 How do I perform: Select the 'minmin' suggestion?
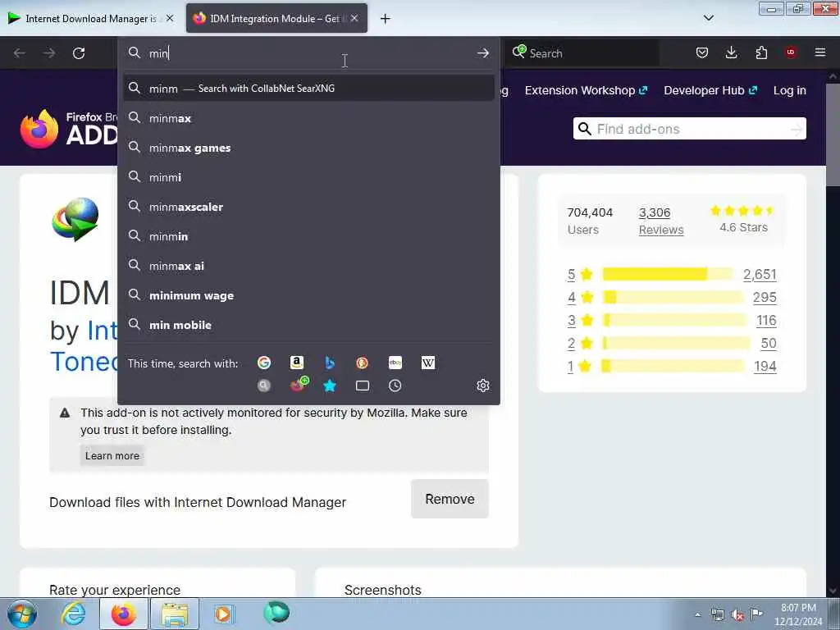pos(308,236)
